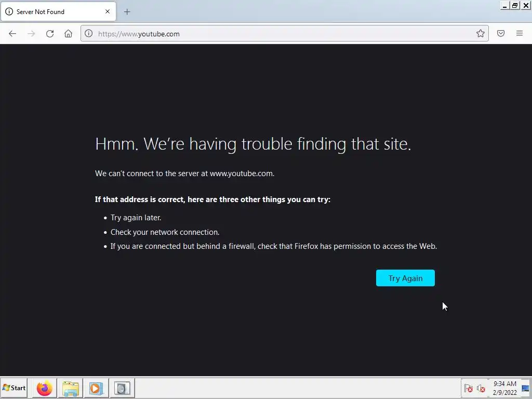Open the Firefox application menu
Screen dimensions: 532x399
(x=520, y=33)
